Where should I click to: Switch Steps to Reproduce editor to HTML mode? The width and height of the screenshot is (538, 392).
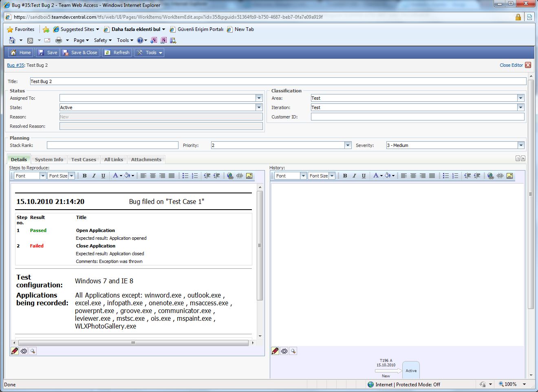pyautogui.click(x=24, y=351)
